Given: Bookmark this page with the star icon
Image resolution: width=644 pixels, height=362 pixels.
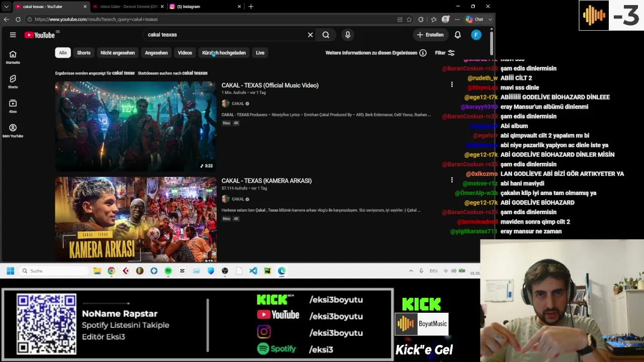Looking at the screenshot, I should (409, 19).
